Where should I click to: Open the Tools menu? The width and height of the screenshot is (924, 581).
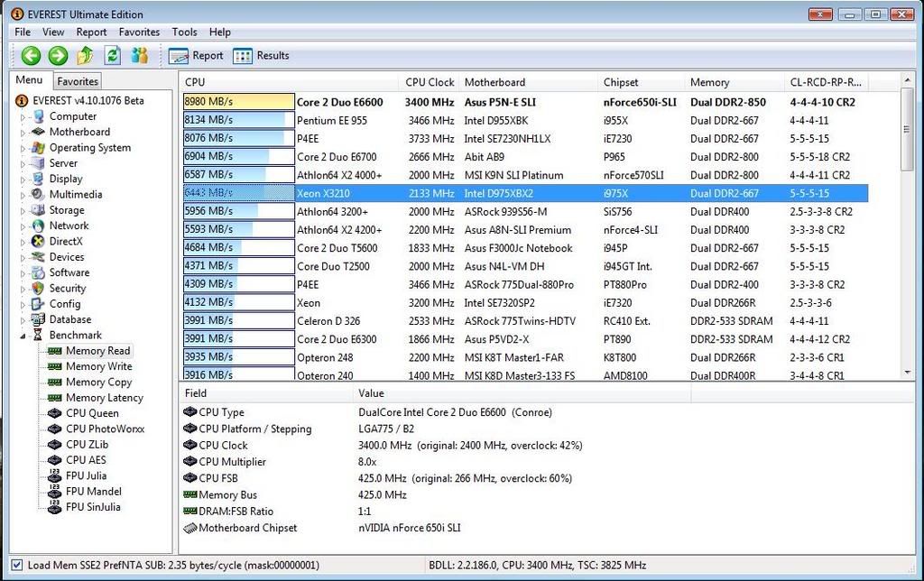point(184,32)
